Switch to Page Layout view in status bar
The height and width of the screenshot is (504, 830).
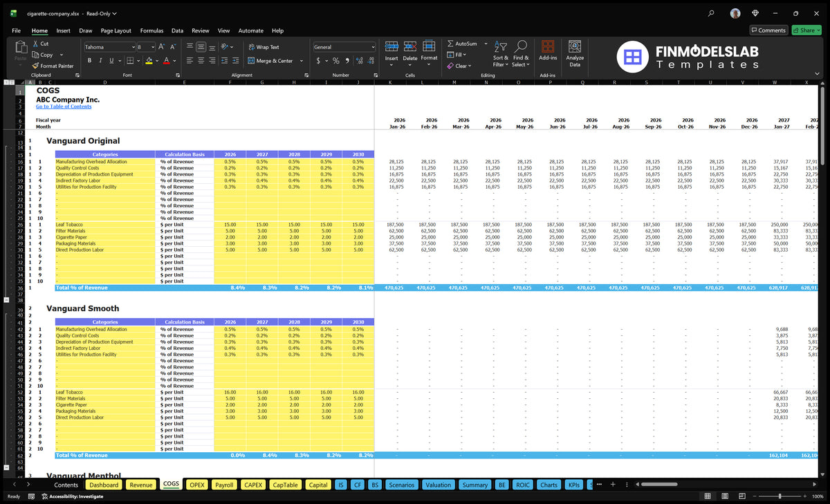[x=726, y=496]
